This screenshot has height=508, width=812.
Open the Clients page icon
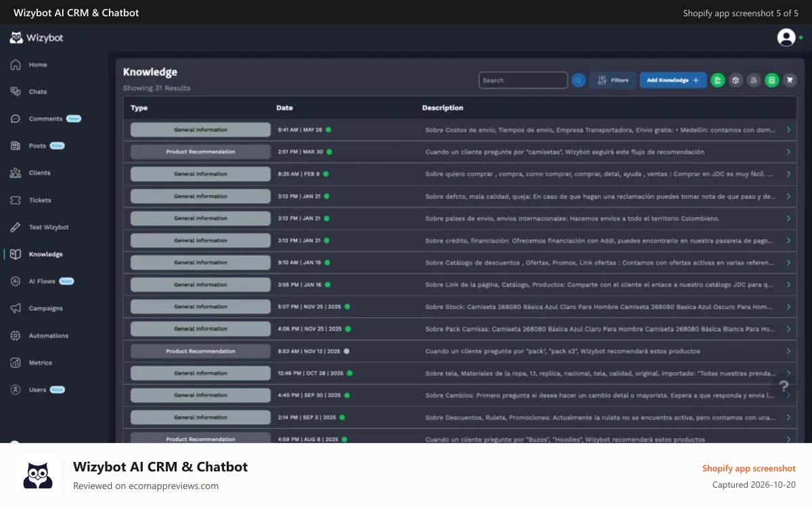click(16, 173)
